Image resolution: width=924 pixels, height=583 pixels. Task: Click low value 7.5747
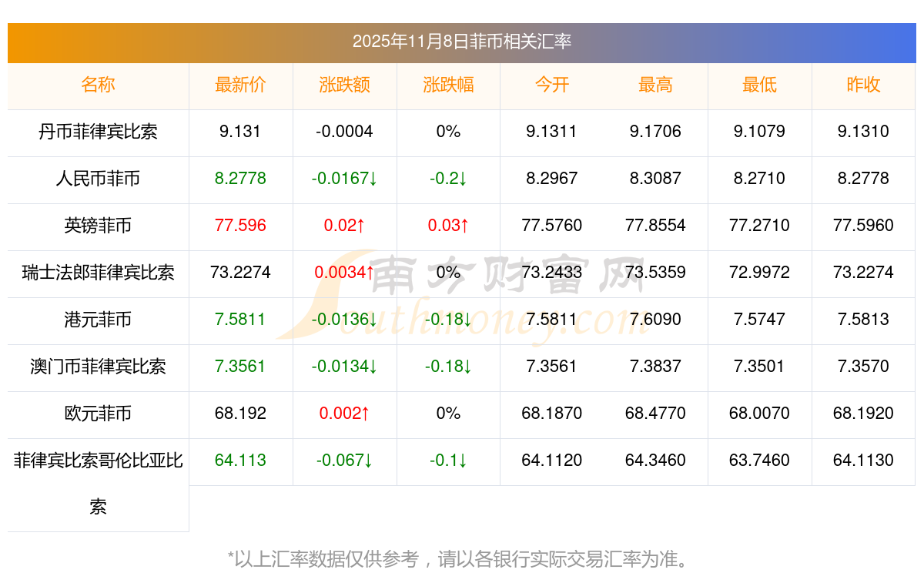[x=759, y=320]
